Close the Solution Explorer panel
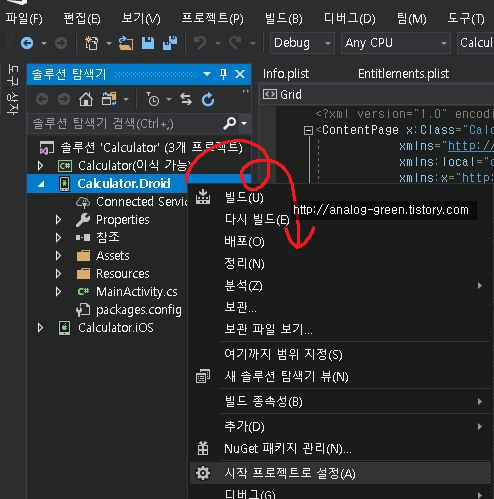This screenshot has height=499, width=494. 240,74
